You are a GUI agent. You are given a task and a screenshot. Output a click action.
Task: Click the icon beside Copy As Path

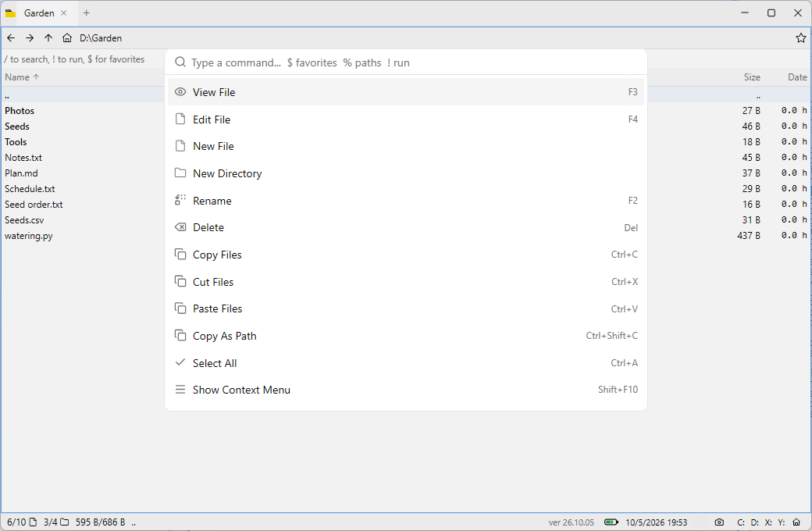click(x=180, y=336)
